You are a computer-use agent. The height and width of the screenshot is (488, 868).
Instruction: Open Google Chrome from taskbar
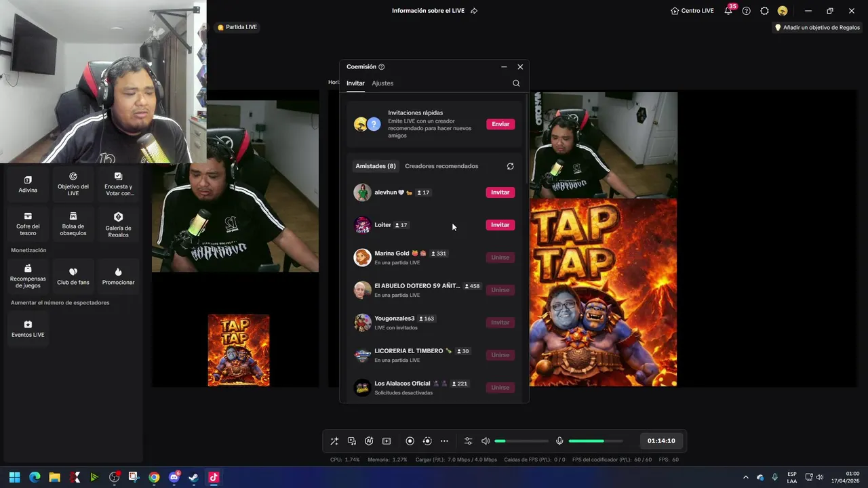click(154, 477)
